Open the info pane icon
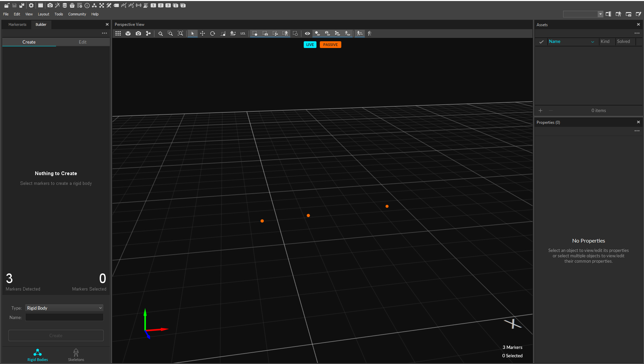Screen dimensions: 644x364 (x=87, y=5)
